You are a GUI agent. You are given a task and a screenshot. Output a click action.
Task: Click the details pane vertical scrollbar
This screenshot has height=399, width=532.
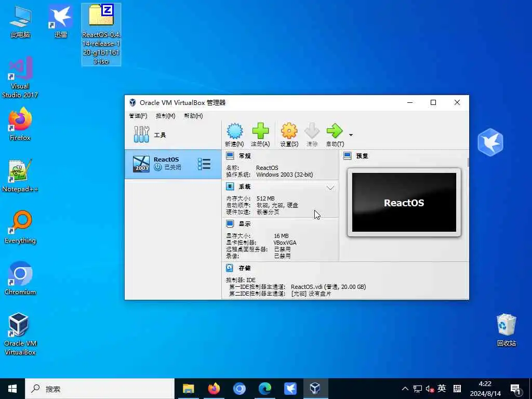tap(468, 163)
